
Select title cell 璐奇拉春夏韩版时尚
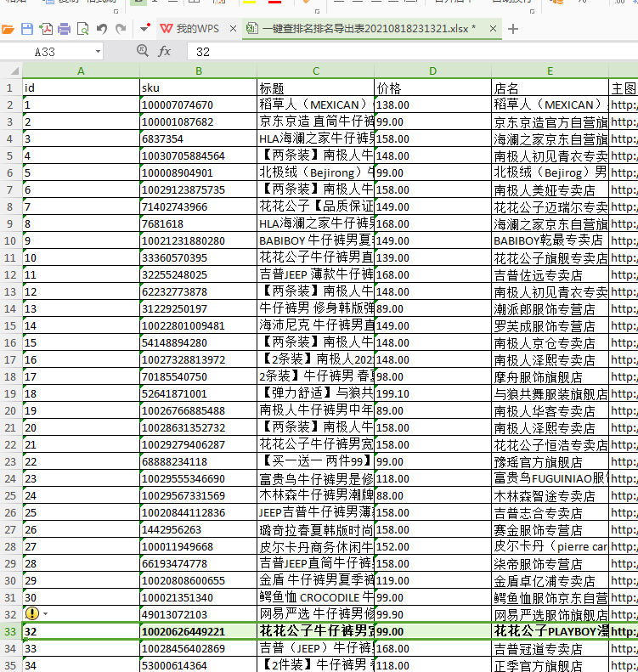point(316,530)
